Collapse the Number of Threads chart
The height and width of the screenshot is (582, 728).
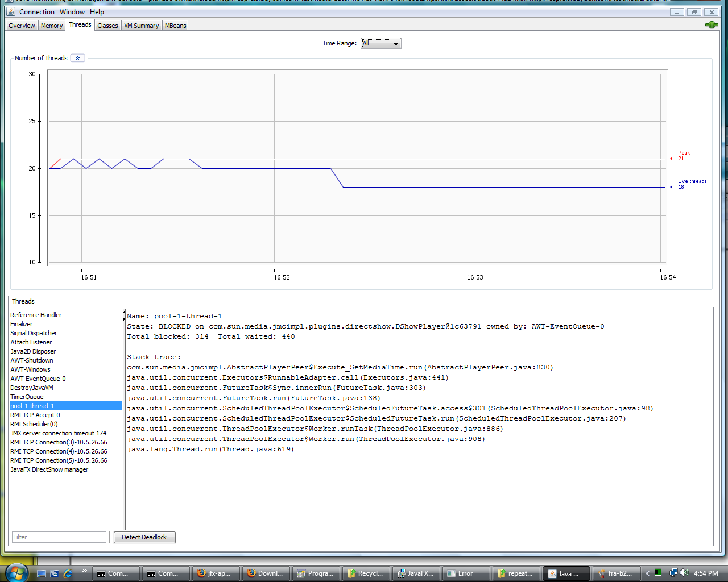click(78, 58)
